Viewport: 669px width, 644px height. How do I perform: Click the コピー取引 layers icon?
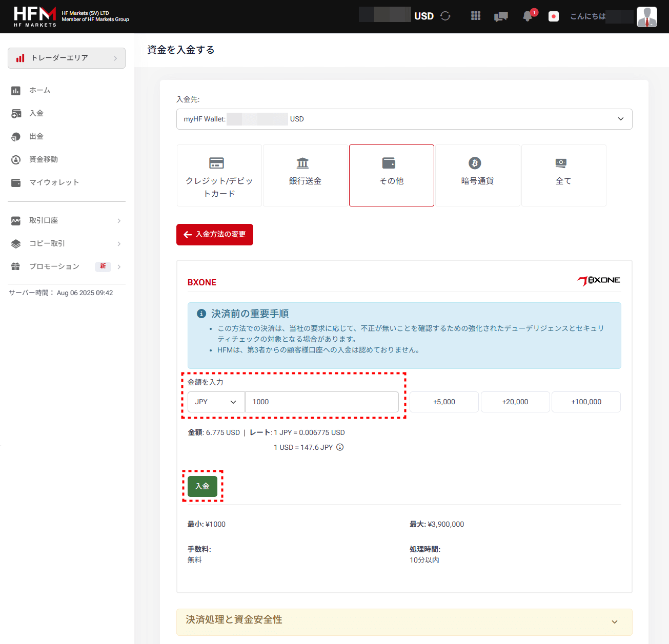tap(16, 244)
